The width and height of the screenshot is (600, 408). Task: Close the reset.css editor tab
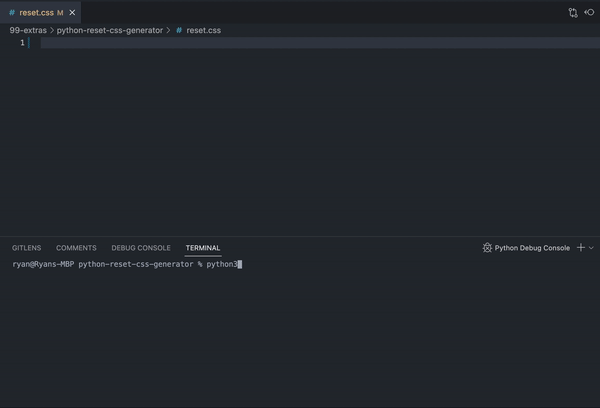tap(72, 13)
